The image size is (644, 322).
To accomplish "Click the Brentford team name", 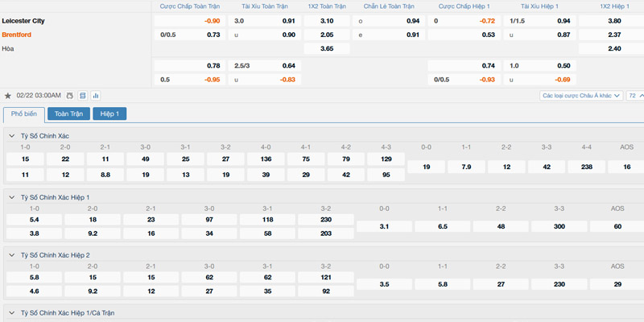I will 16,35.
